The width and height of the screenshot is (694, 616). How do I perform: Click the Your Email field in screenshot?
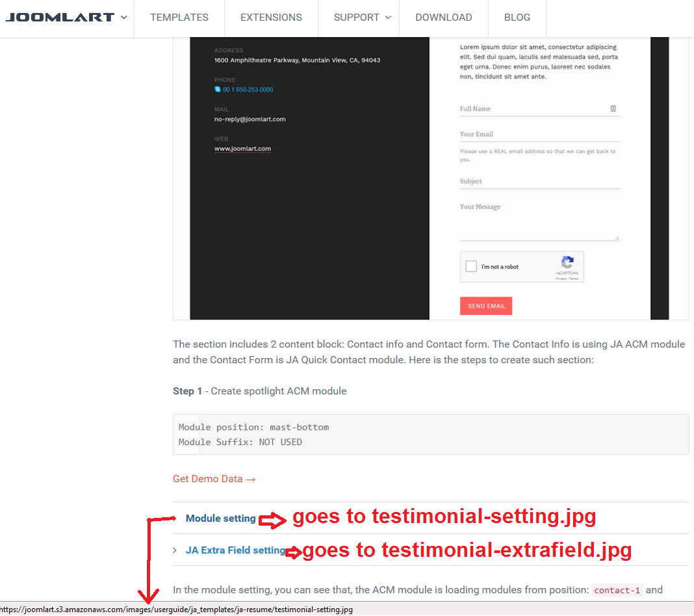539,135
